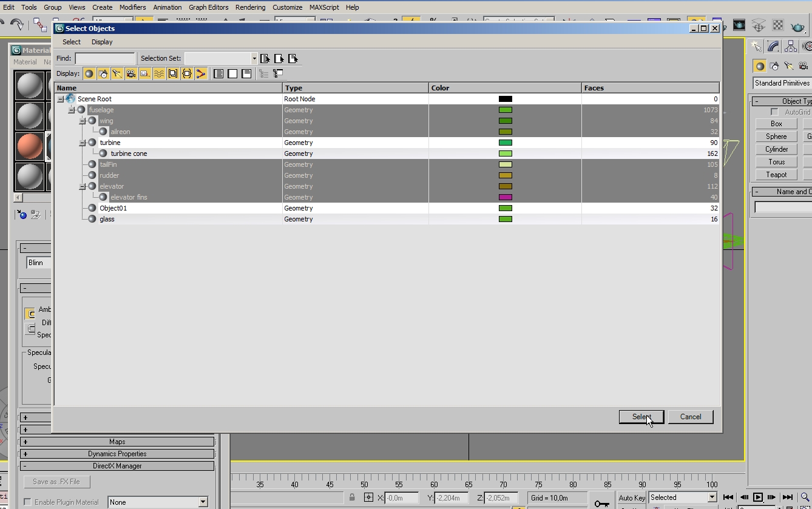
Task: Toggle Display Cameras filter in Select Objects
Action: point(131,73)
